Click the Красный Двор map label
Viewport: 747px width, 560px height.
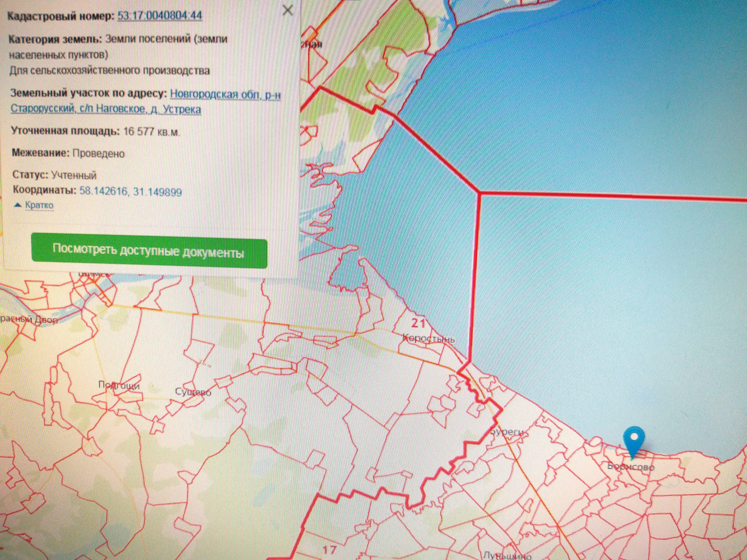tap(29, 320)
